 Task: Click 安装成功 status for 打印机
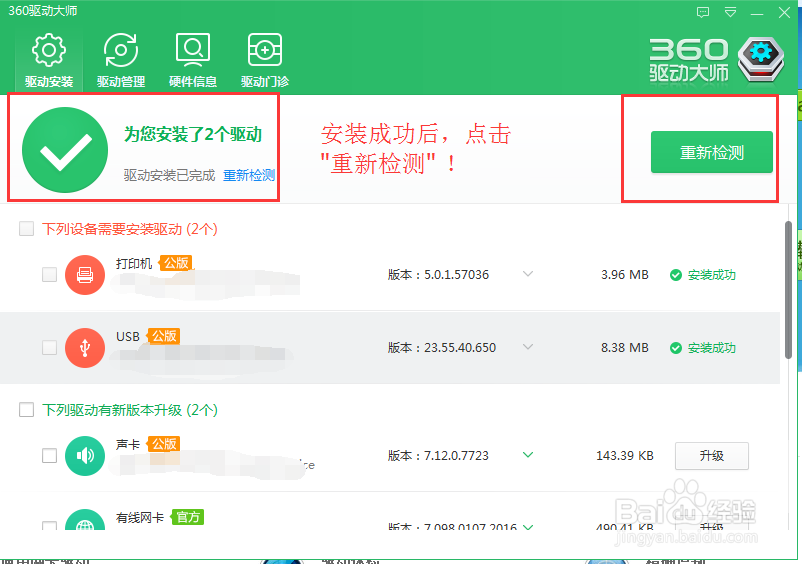click(703, 275)
